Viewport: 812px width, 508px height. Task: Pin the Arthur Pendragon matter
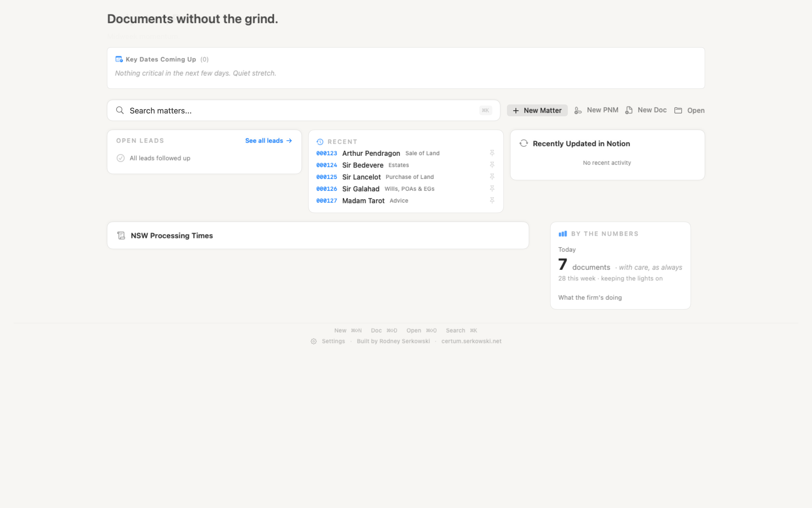492,153
